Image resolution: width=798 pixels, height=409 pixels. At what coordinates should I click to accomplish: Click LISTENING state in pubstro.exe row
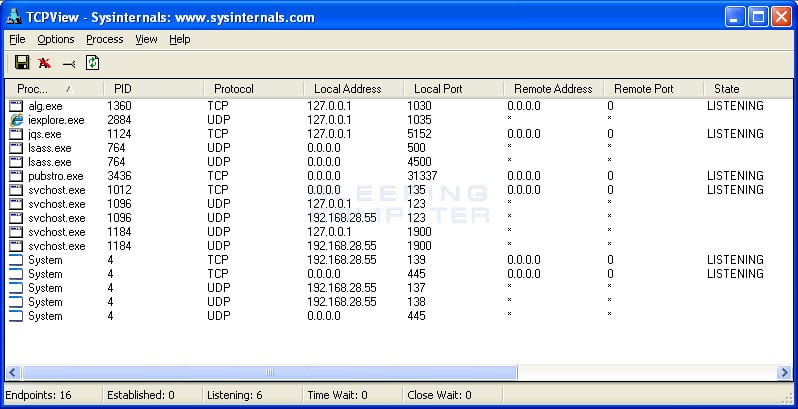[x=735, y=176]
